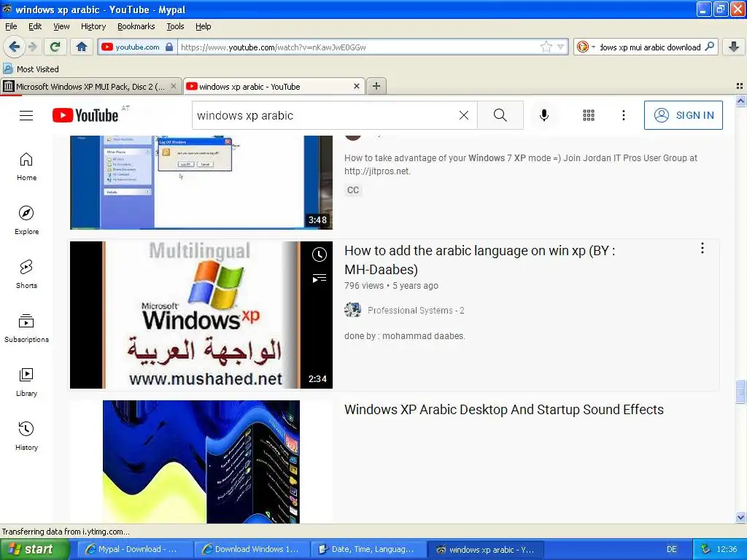Open the blue and yellow desktop video thumbnail
Viewport: 747px width, 560px height.
201,462
